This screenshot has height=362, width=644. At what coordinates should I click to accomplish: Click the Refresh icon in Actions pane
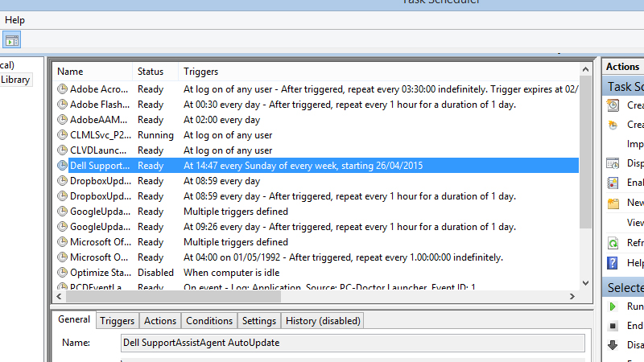[x=613, y=243]
